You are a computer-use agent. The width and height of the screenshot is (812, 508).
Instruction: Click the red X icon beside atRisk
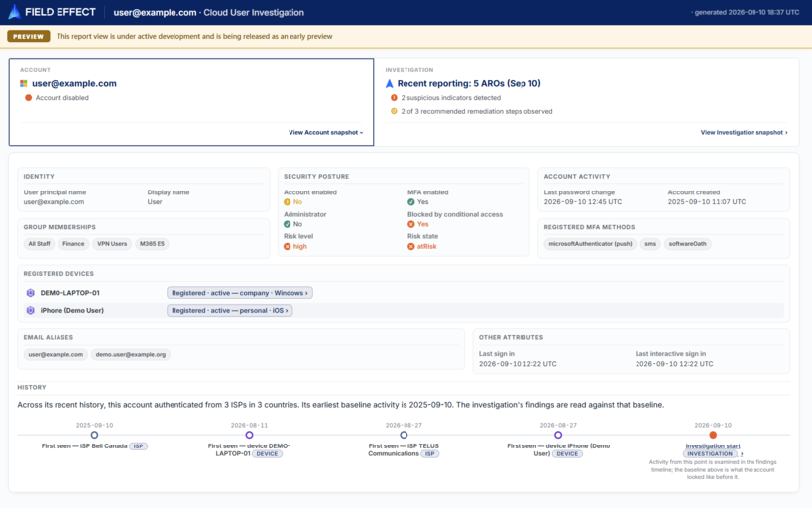[x=410, y=247]
